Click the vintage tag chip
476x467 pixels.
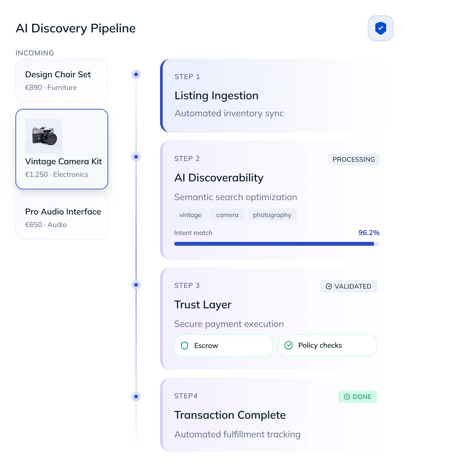(x=190, y=215)
